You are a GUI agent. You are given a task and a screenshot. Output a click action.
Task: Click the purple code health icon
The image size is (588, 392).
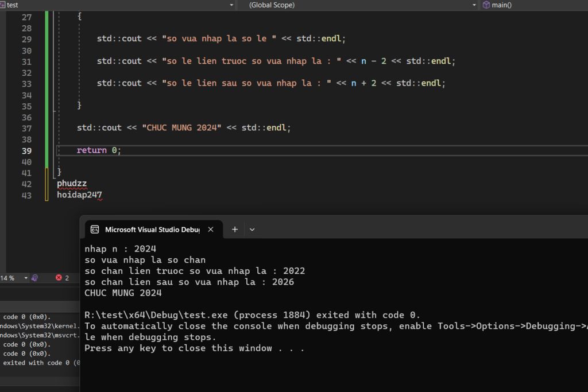pyautogui.click(x=34, y=278)
